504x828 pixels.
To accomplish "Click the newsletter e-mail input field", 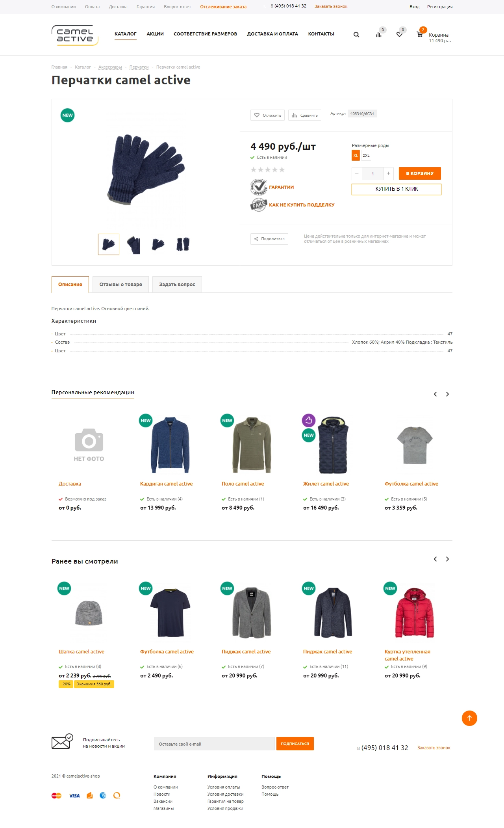I will pos(214,744).
